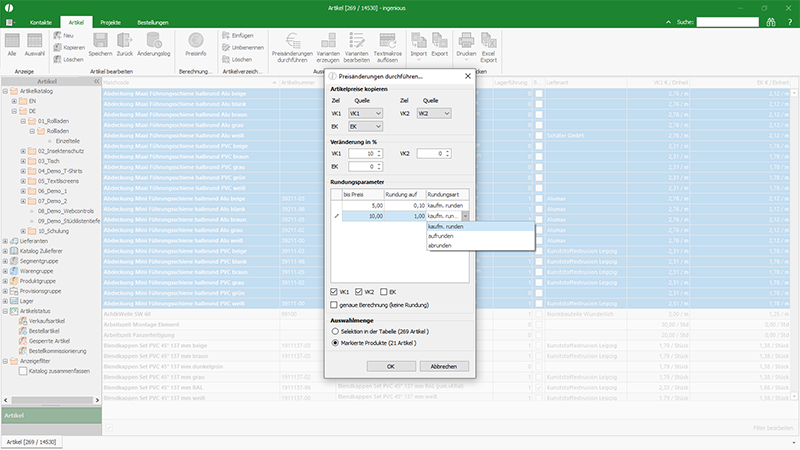This screenshot has width=800, height=450.
Task: Switch to the Projekte tab
Action: point(110,22)
